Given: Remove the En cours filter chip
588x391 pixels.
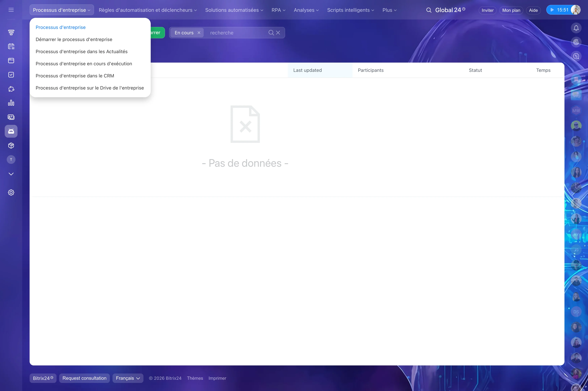Looking at the screenshot, I should click(x=199, y=33).
